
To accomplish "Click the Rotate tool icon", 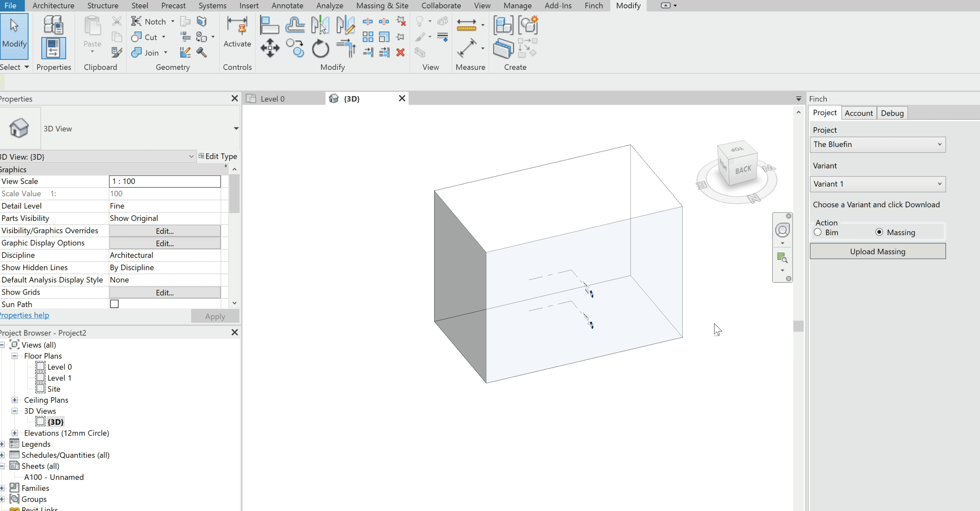I will click(x=320, y=49).
